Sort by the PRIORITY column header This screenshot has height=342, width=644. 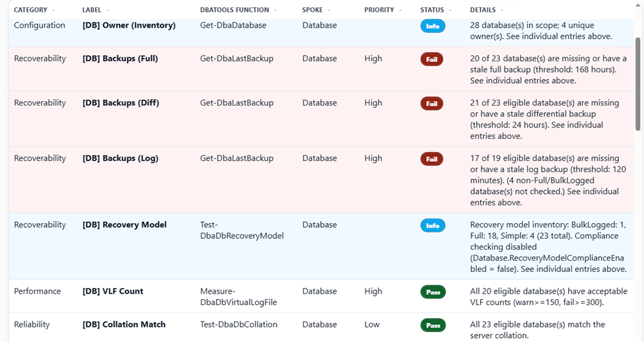click(379, 10)
